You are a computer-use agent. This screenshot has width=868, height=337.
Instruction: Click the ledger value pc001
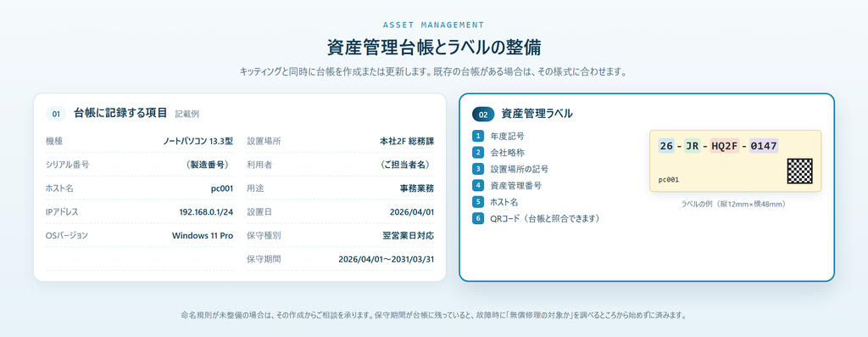coord(222,188)
